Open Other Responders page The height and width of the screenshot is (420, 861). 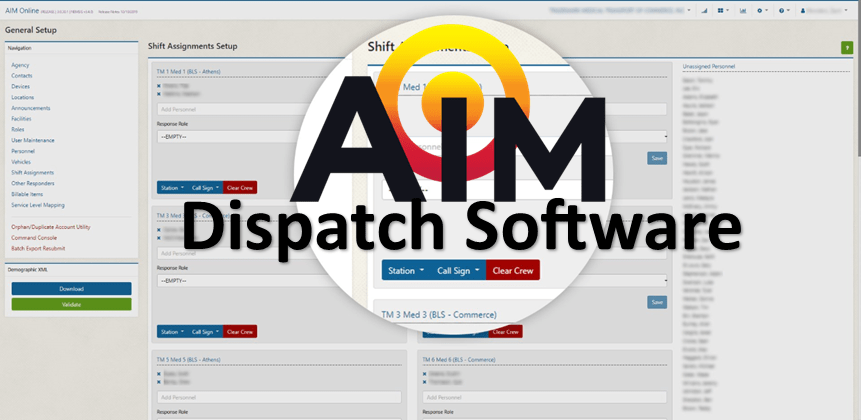pos(33,183)
